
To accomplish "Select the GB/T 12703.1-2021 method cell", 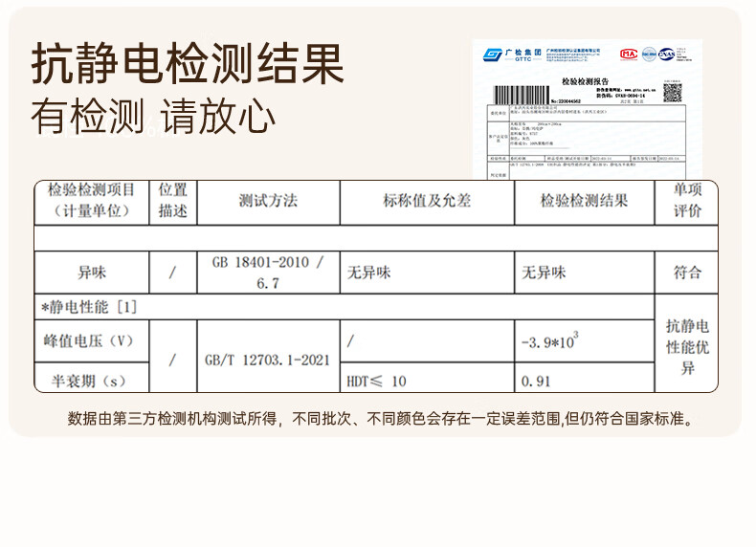I will (268, 356).
